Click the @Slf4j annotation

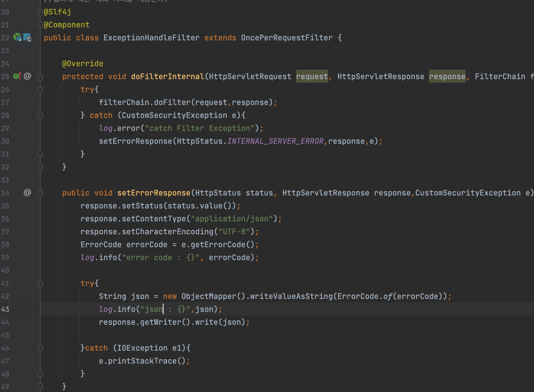coord(57,12)
